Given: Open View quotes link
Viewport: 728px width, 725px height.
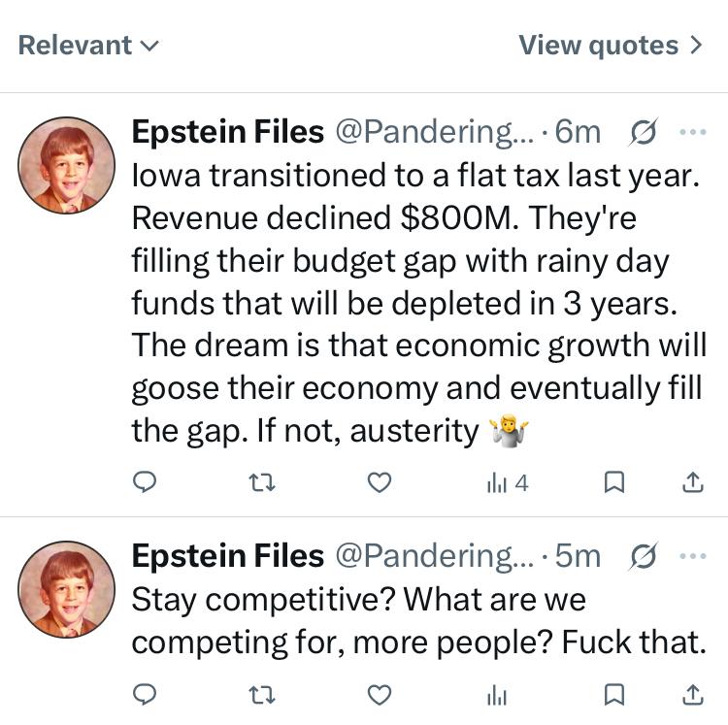Looking at the screenshot, I should [x=611, y=46].
